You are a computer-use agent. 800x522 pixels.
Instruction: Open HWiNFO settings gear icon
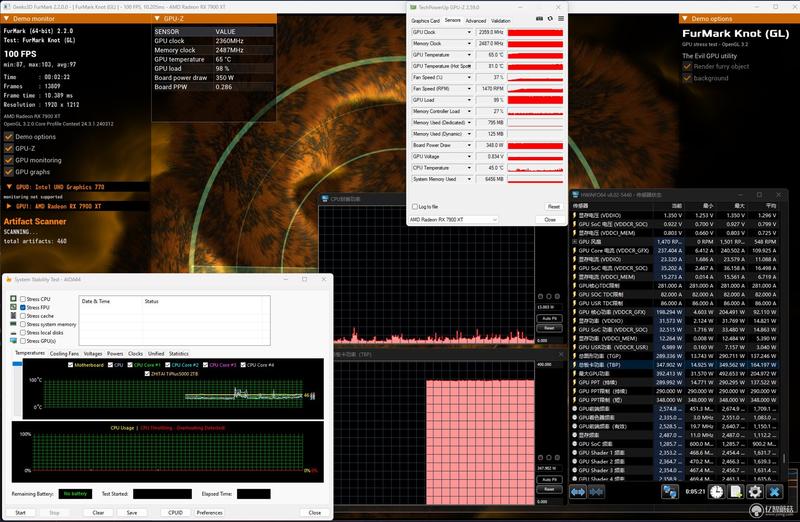[755, 492]
